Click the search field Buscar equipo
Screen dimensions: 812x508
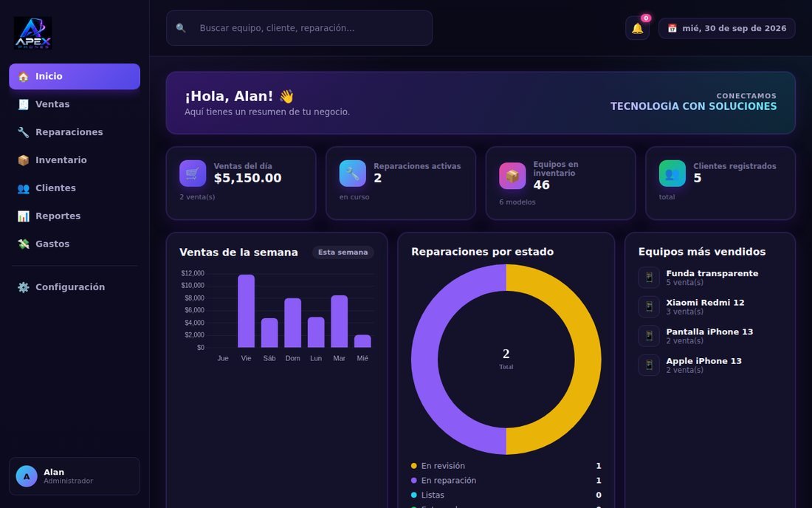tap(299, 28)
